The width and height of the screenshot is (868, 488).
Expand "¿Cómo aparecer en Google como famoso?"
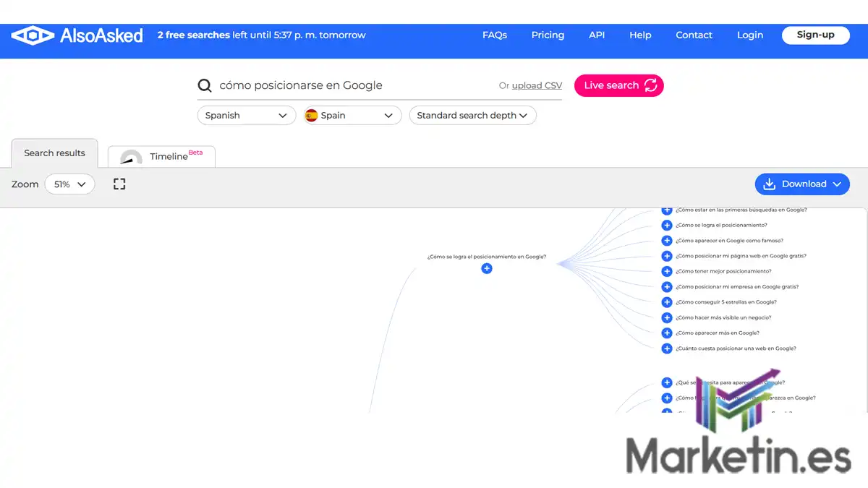click(666, 240)
